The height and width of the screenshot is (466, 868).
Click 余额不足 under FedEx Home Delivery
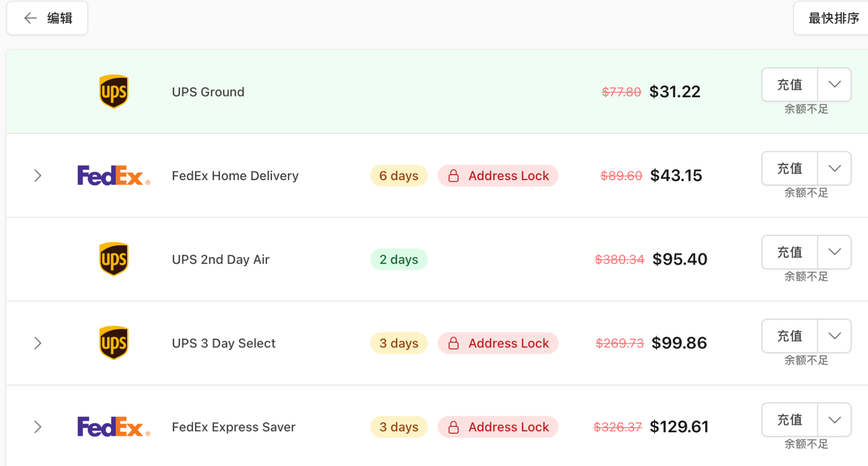(x=806, y=193)
